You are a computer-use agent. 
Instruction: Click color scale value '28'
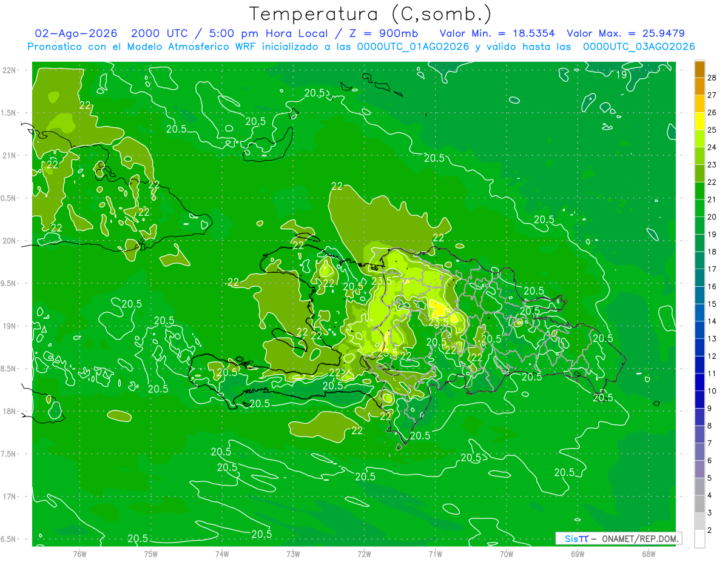712,78
